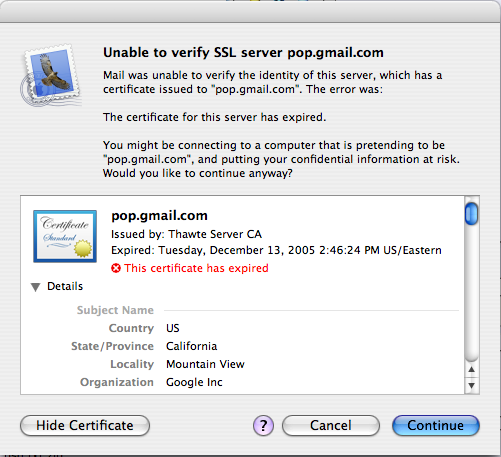Click the scrollbar up arrow
The width and height of the screenshot is (501, 457).
pyautogui.click(x=471, y=369)
